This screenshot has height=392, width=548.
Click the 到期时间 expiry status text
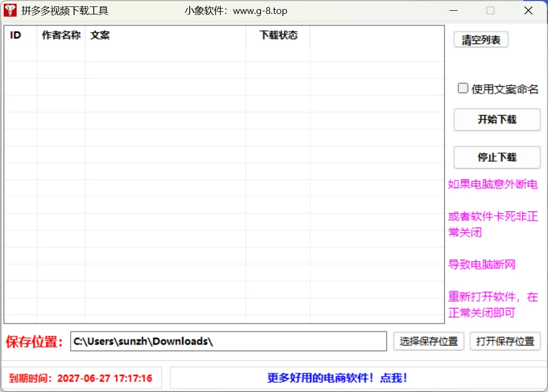pyautogui.click(x=80, y=378)
